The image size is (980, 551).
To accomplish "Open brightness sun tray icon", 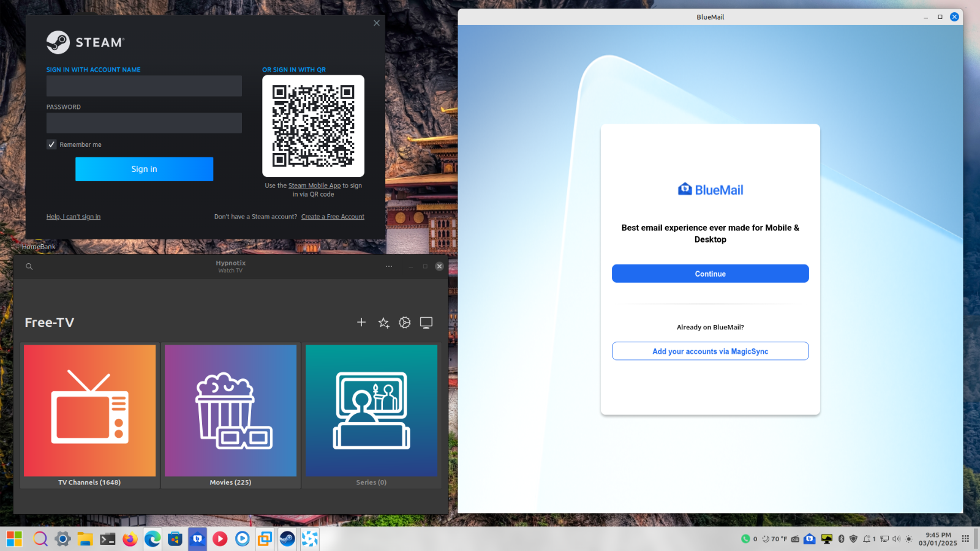I will pyautogui.click(x=909, y=539).
